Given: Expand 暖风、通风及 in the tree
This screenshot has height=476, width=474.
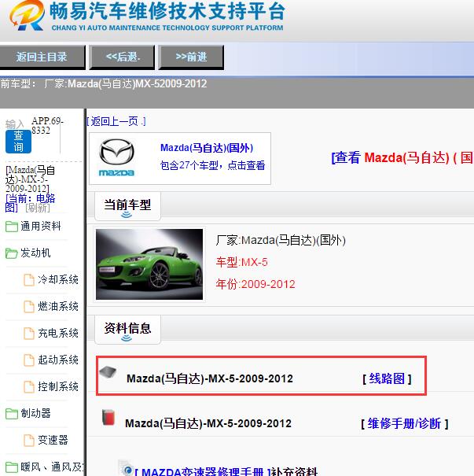Looking at the screenshot, I should [52, 467].
